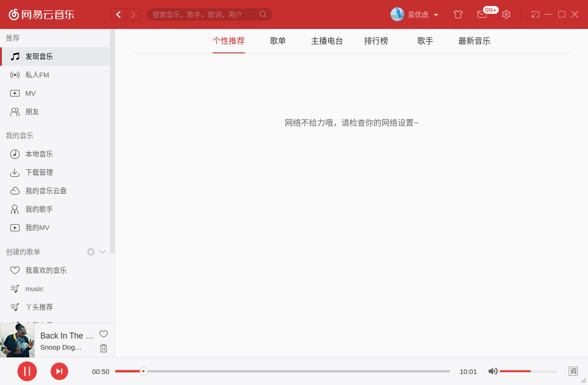
Task: Open the user account dropdown arrow
Action: [436, 15]
